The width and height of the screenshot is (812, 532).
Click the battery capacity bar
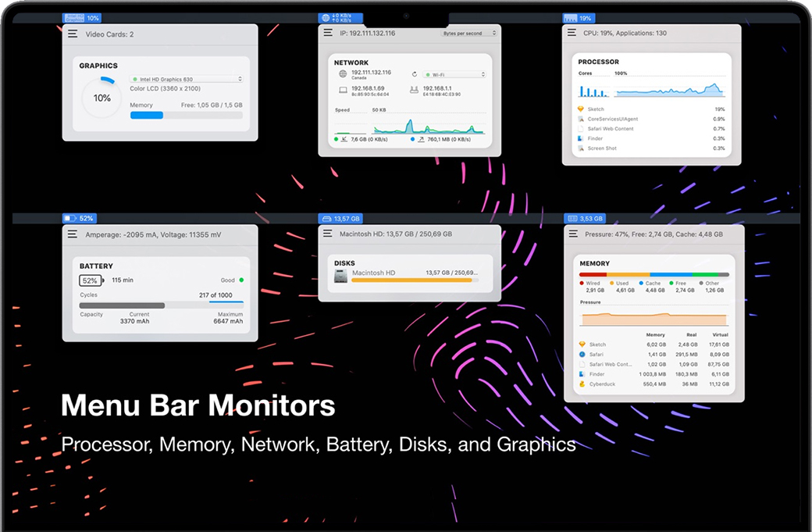[162, 305]
